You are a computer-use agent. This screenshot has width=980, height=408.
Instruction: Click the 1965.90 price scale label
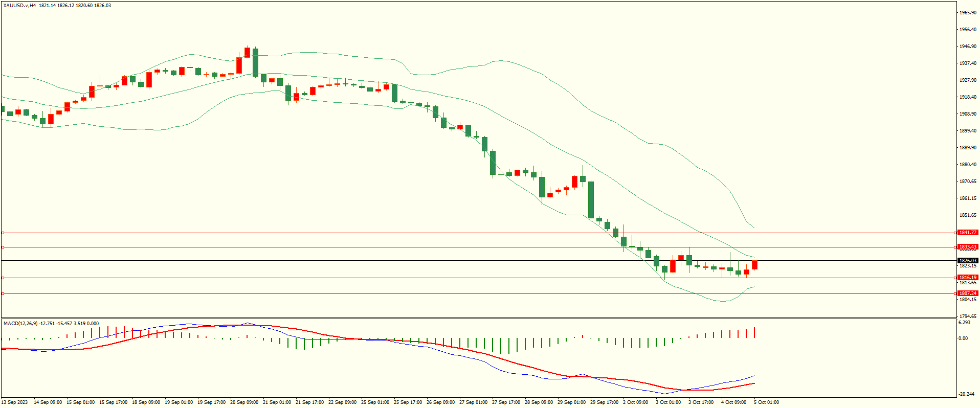[x=968, y=13]
